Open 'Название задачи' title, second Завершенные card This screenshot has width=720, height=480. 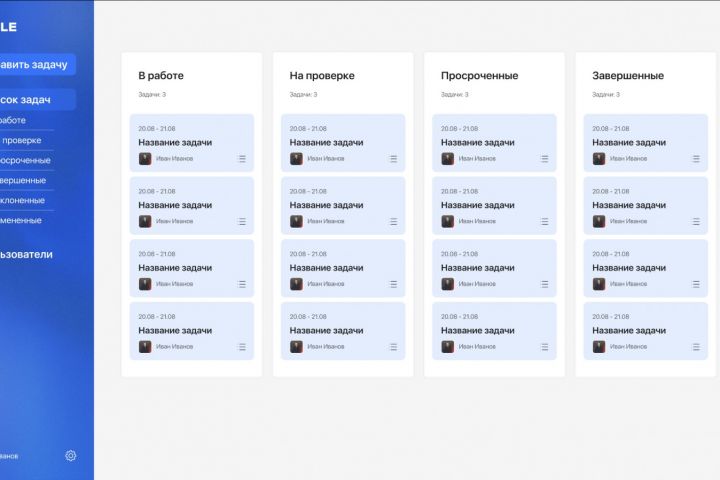coord(629,205)
